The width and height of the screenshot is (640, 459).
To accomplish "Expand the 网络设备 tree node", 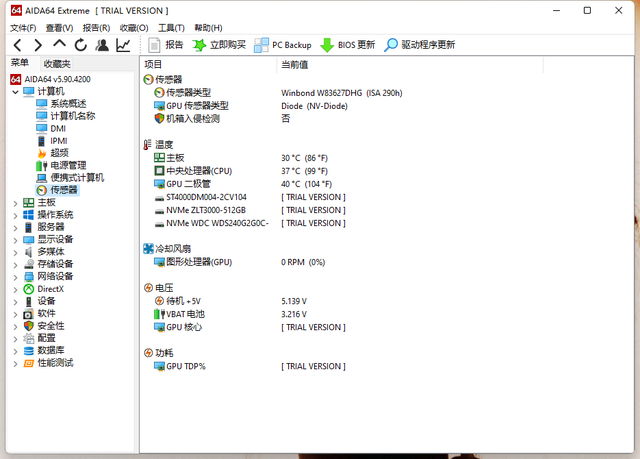I will point(15,277).
